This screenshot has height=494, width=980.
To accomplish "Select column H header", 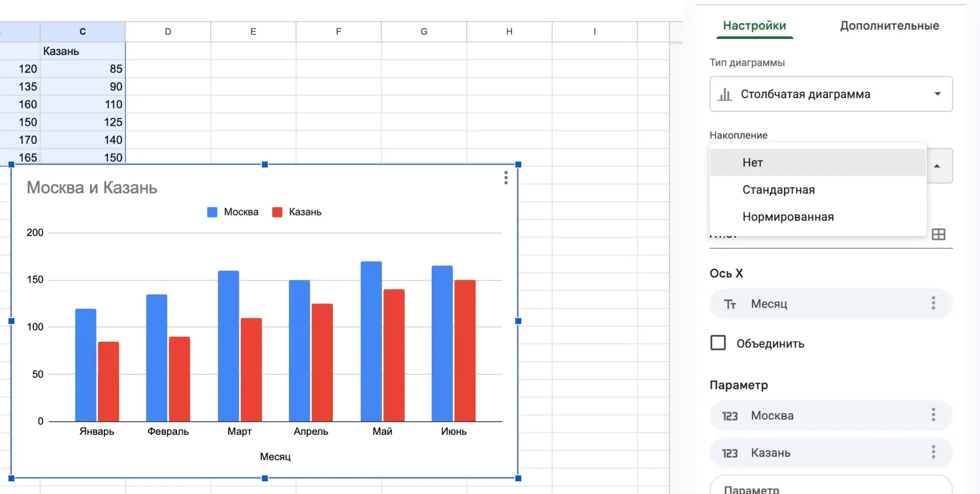I will tap(509, 31).
